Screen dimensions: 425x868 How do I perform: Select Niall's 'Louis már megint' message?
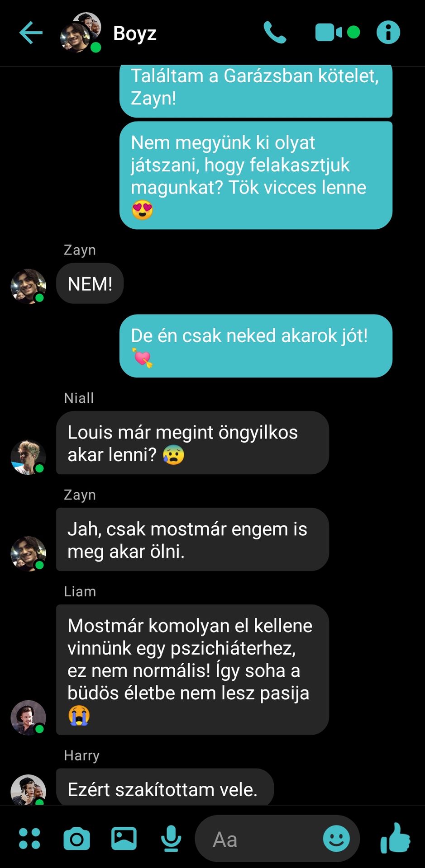(192, 443)
